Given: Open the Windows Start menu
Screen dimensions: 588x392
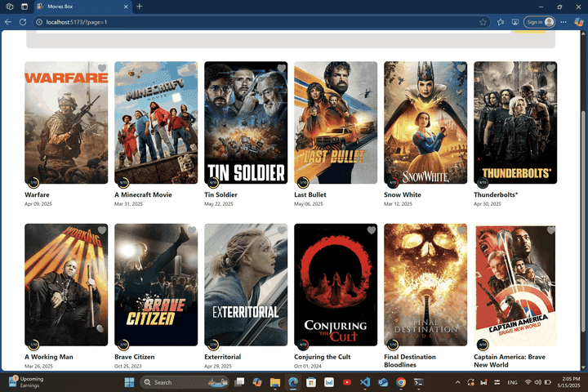Looking at the screenshot, I should tap(129, 382).
